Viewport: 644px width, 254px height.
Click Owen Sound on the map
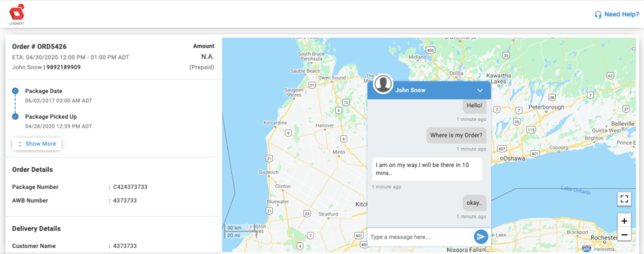(x=332, y=78)
